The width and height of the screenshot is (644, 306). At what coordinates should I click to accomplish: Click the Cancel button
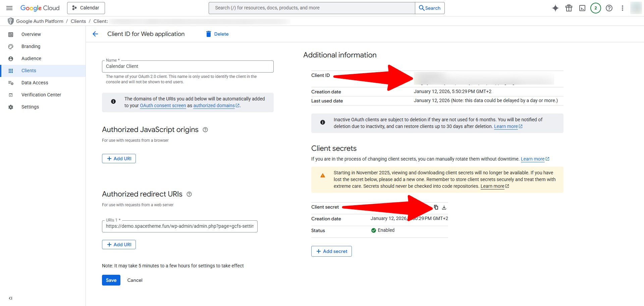(x=135, y=280)
